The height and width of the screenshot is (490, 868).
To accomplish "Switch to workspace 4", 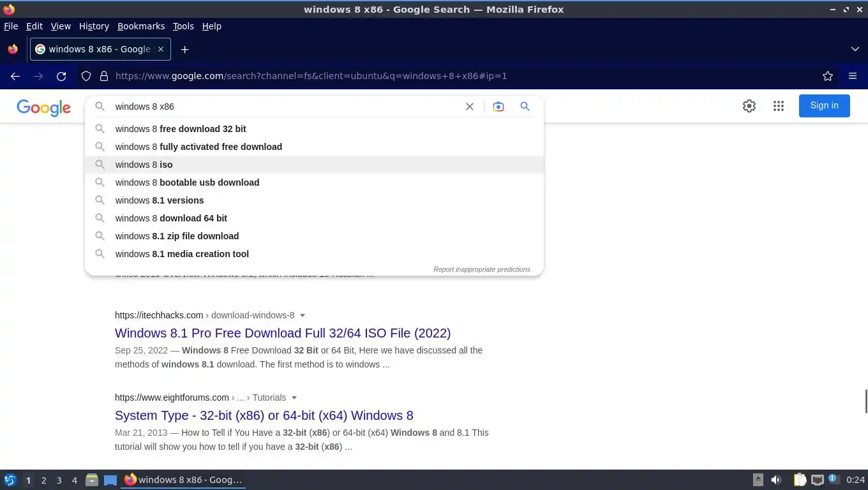I will click(74, 480).
